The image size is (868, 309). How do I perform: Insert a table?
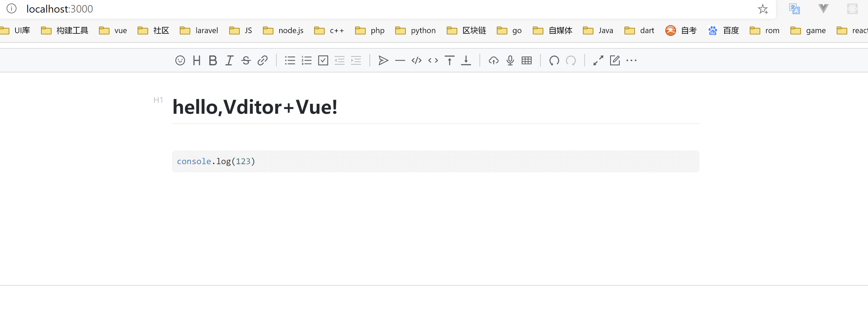click(527, 60)
